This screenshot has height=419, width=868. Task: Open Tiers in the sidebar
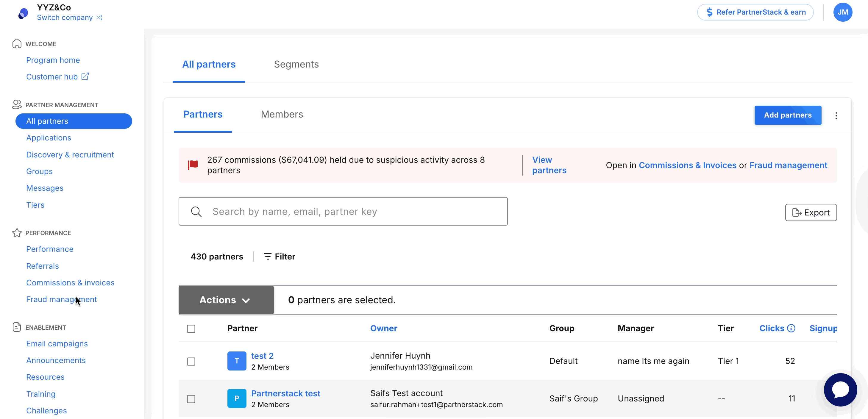click(35, 205)
